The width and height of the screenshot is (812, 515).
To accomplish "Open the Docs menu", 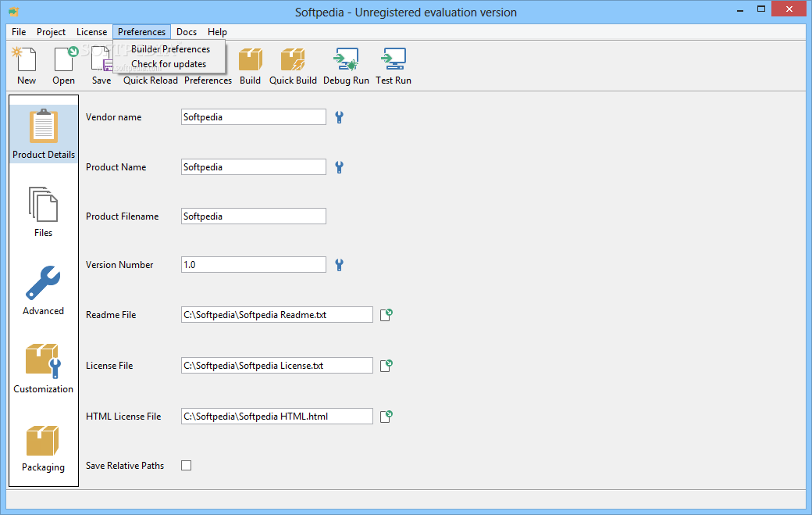I will coord(187,32).
